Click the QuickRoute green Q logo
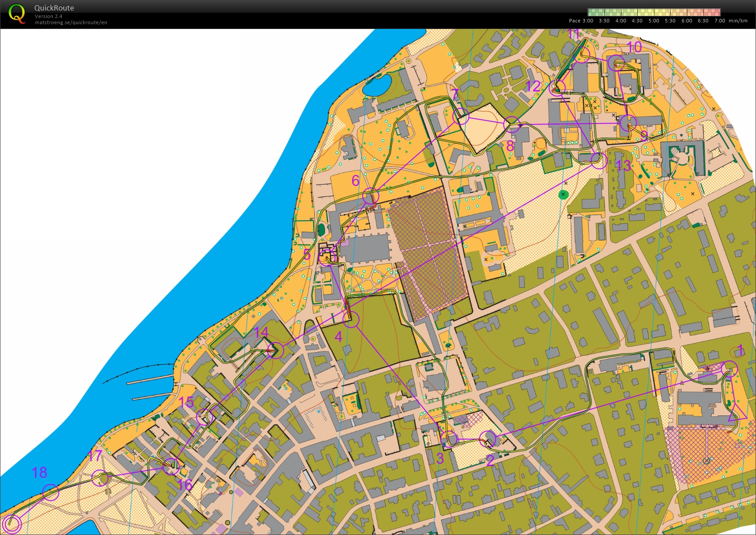This screenshot has height=535, width=756. (x=17, y=14)
